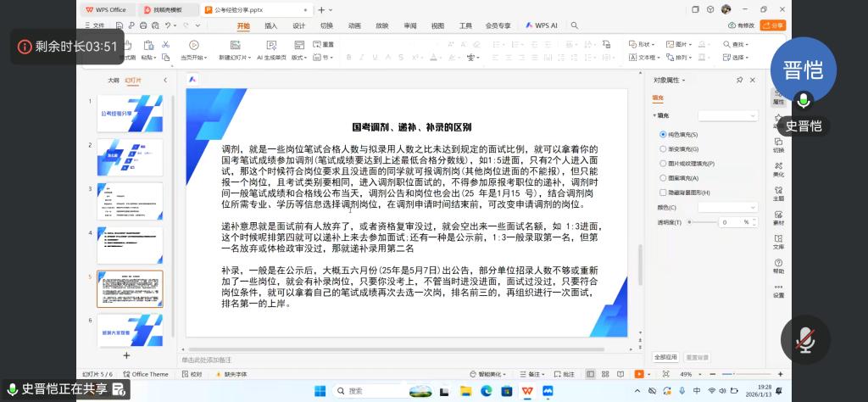This screenshot has height=402, width=868.
Task: Enable 隐藏背景图形(H) checkbox
Action: tap(663, 193)
